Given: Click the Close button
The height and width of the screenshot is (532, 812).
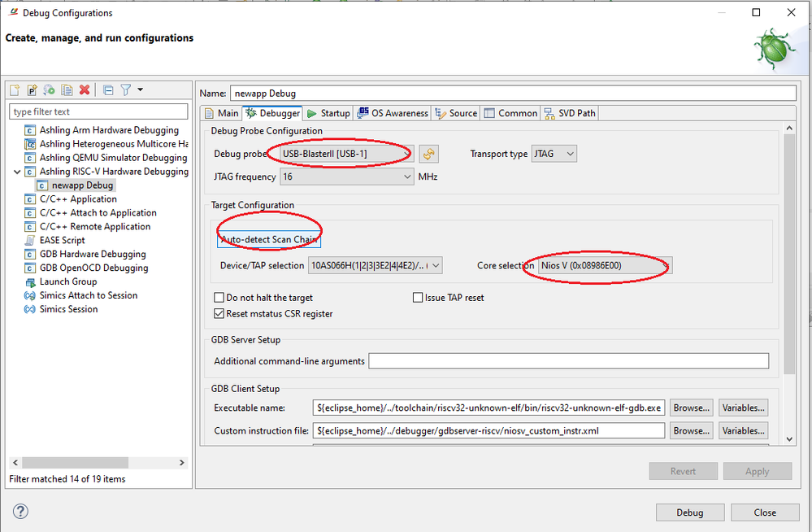Looking at the screenshot, I should point(765,512).
